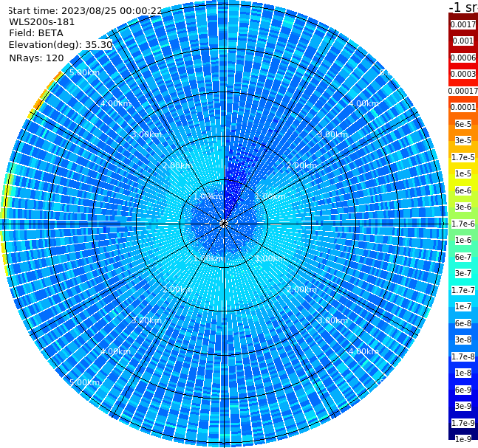This screenshot has width=478, height=448.
Task: Click the 2.00km ring label in lower-right quadrant
Action: pyautogui.click(x=301, y=289)
